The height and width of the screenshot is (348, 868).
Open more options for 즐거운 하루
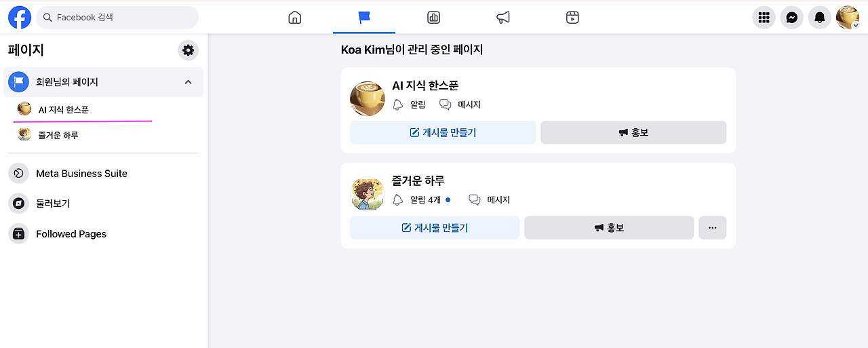(712, 228)
